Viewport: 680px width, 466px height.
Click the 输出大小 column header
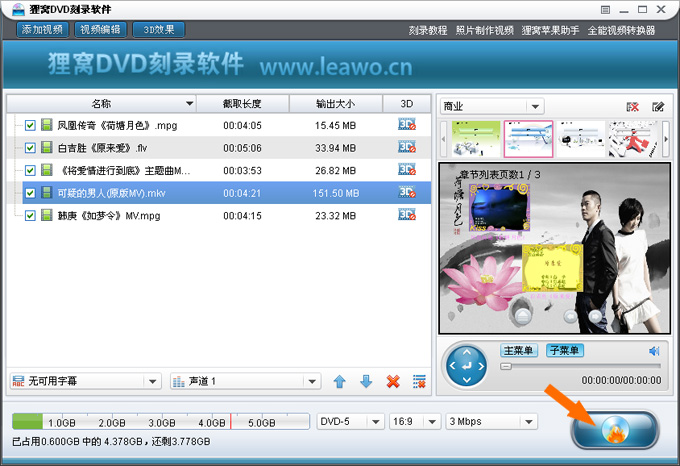(x=336, y=104)
